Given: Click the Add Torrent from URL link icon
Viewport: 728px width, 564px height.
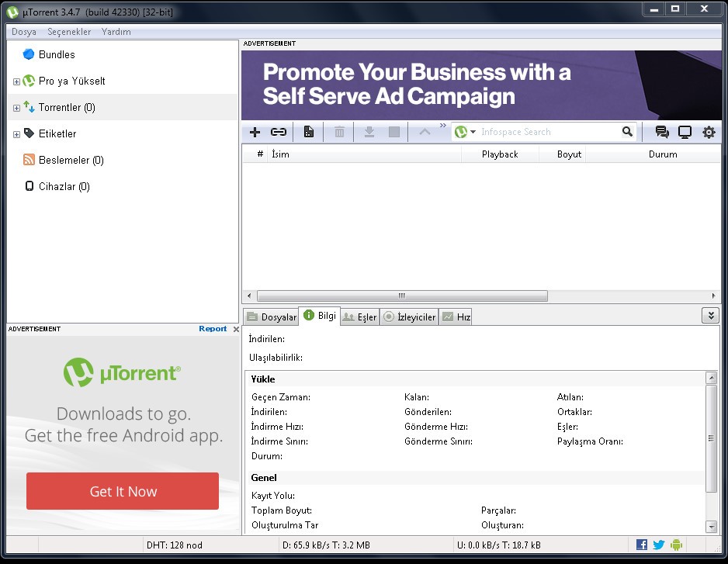Looking at the screenshot, I should [278, 132].
